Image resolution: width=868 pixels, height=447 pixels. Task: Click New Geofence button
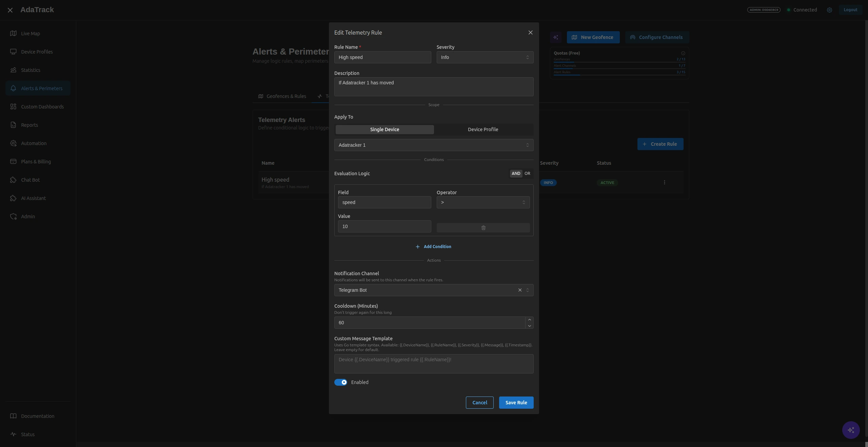click(x=593, y=37)
